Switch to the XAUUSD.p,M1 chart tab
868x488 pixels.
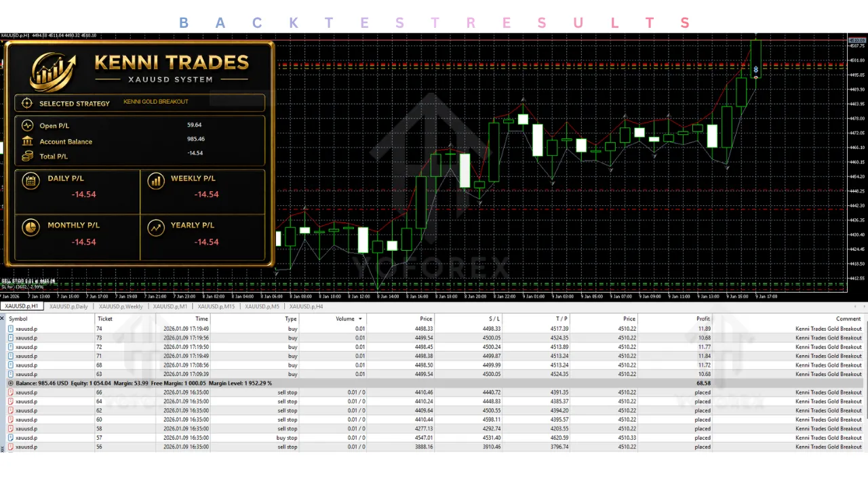(170, 306)
